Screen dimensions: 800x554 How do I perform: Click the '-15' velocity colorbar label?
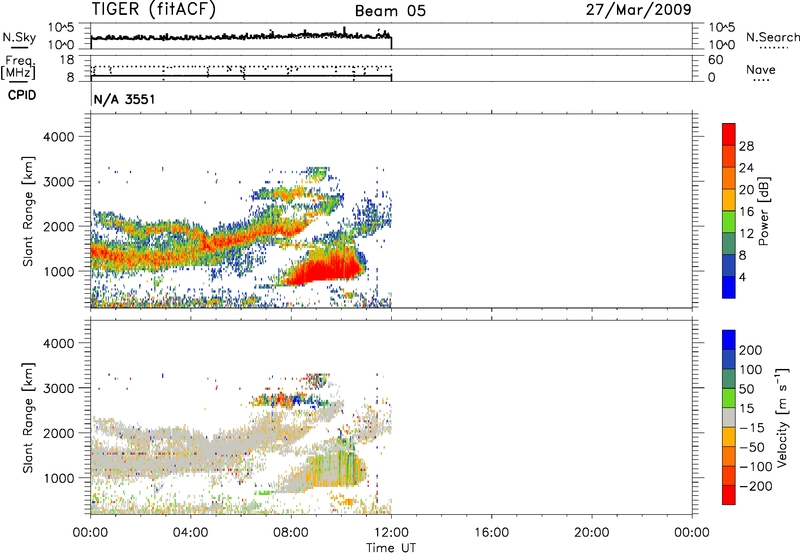(x=752, y=428)
